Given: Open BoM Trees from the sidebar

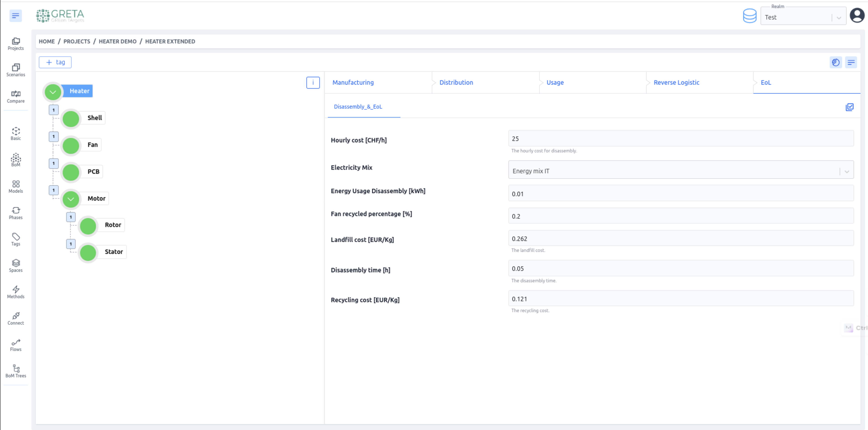Looking at the screenshot, I should pyautogui.click(x=16, y=371).
